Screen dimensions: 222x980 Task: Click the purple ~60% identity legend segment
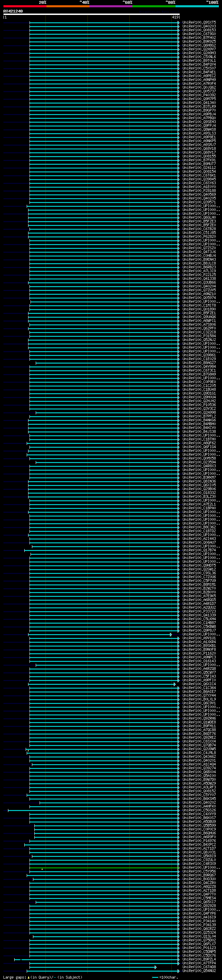pos(111,7)
